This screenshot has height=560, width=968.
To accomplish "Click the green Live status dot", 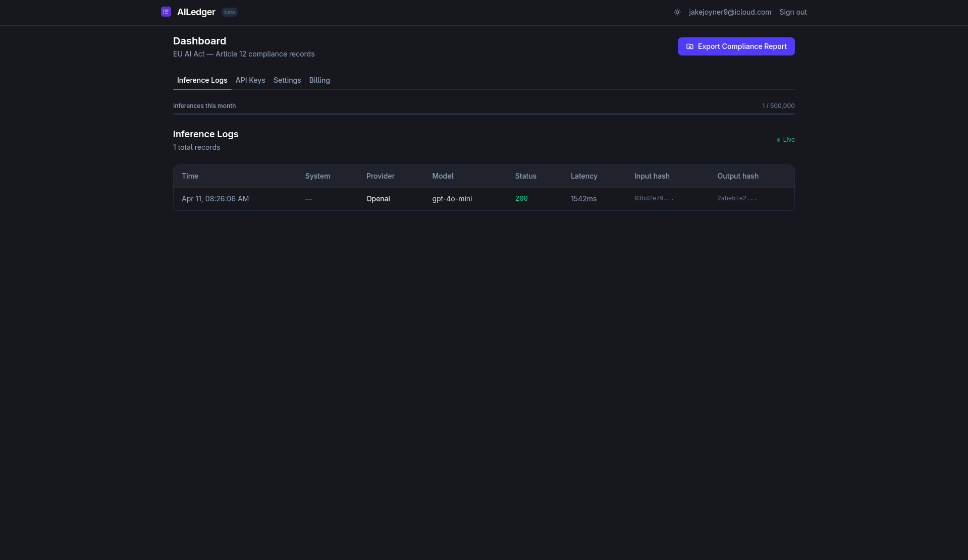I will coord(778,140).
